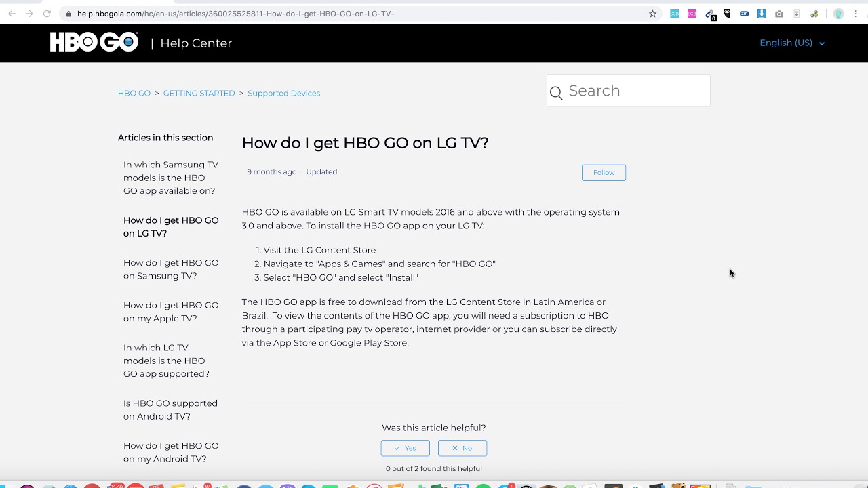Click the browser address bar URL

pos(235,14)
